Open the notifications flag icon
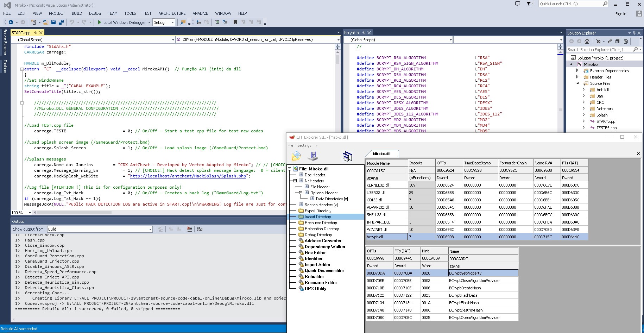The height and width of the screenshot is (333, 644). (529, 4)
